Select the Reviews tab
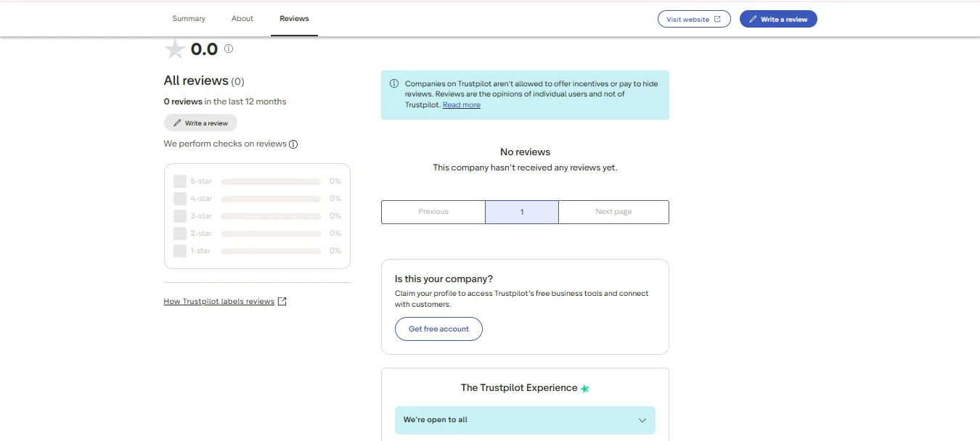 tap(294, 19)
